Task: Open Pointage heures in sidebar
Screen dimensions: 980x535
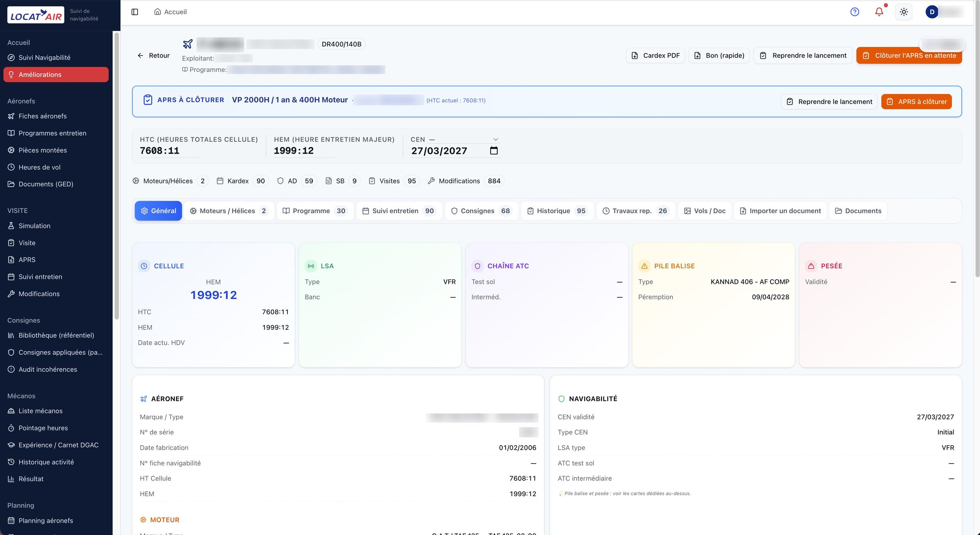Action: 56,428
